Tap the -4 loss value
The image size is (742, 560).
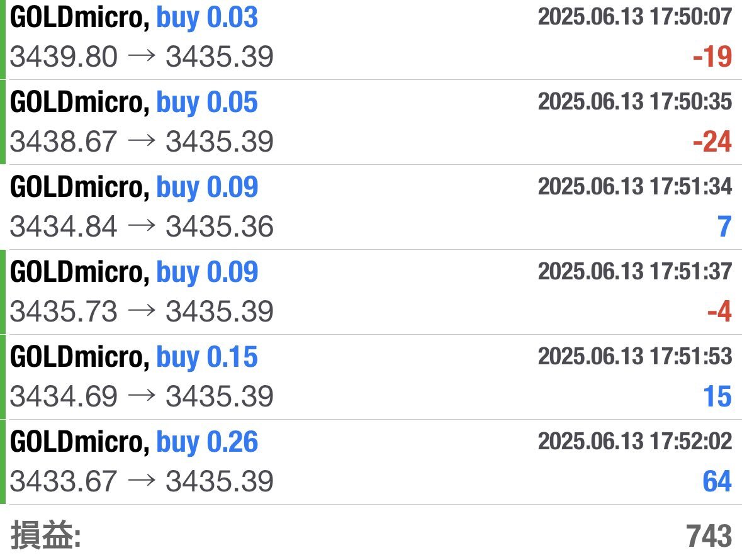719,312
